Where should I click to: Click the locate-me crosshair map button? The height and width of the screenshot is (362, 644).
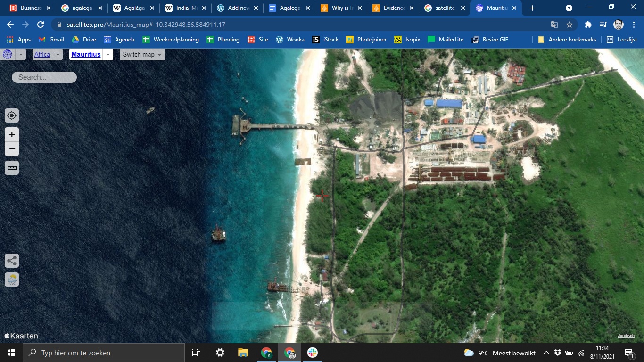12,115
